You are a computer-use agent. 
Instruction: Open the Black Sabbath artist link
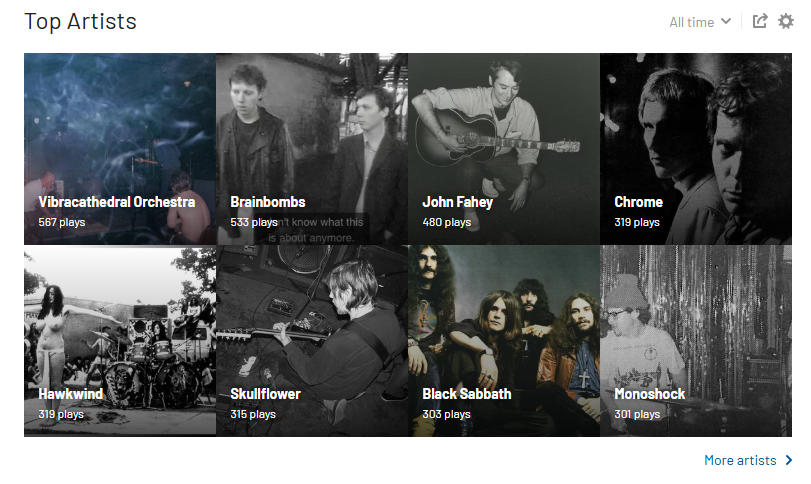click(467, 394)
